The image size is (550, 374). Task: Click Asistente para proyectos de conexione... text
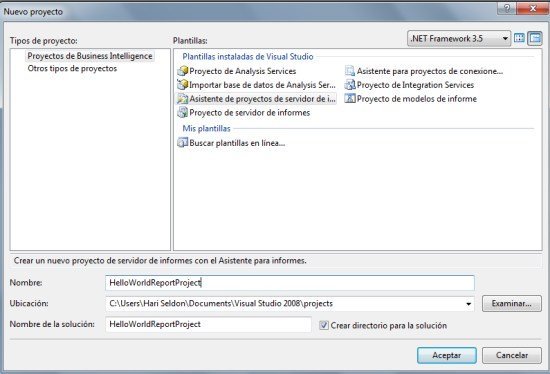point(430,71)
